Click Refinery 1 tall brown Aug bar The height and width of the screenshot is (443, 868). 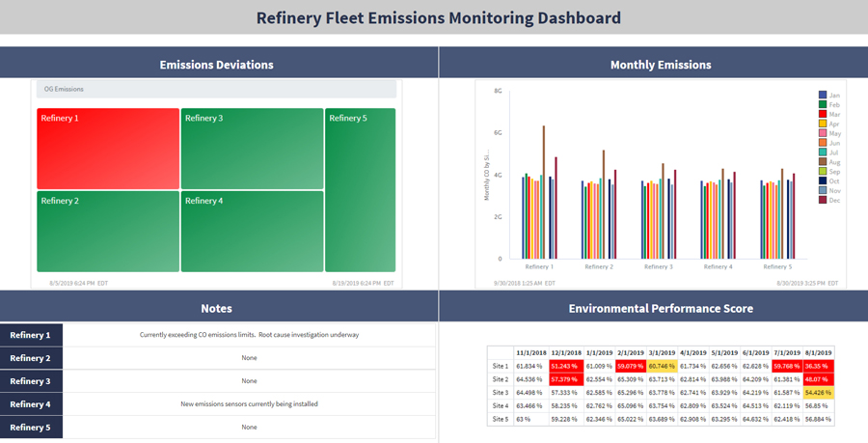point(544,192)
